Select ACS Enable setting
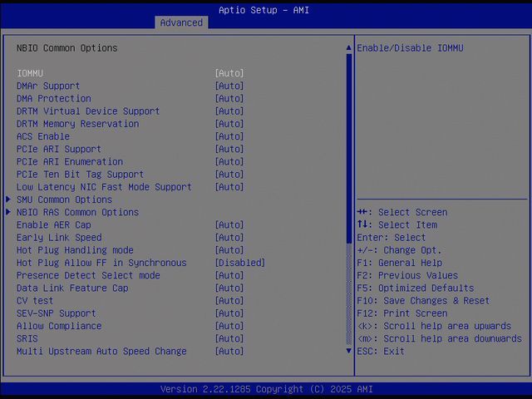Screen dimensions: 532x399 (x=43, y=136)
